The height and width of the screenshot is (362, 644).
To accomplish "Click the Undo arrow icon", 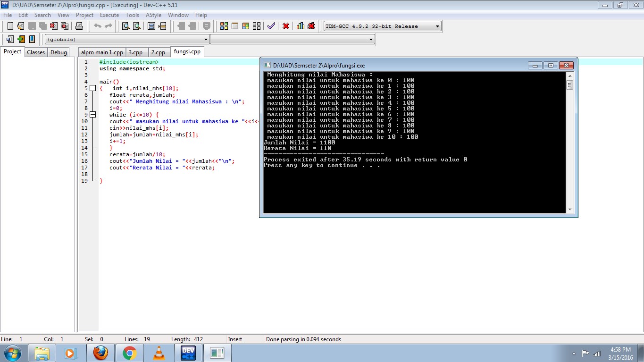I will (x=98, y=26).
